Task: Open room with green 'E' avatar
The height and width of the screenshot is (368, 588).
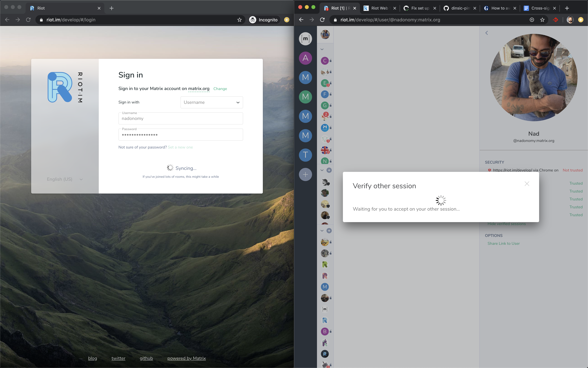Action: (325, 83)
